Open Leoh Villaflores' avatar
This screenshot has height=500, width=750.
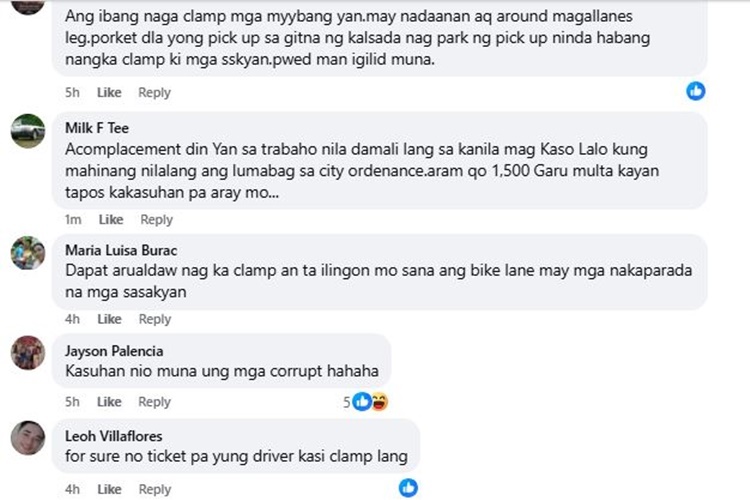28,438
